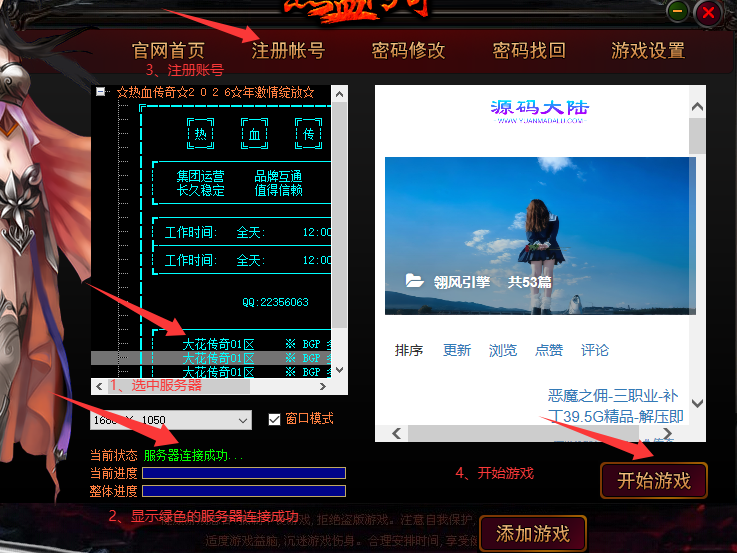Click server list scroll-up arrow

[x=339, y=94]
